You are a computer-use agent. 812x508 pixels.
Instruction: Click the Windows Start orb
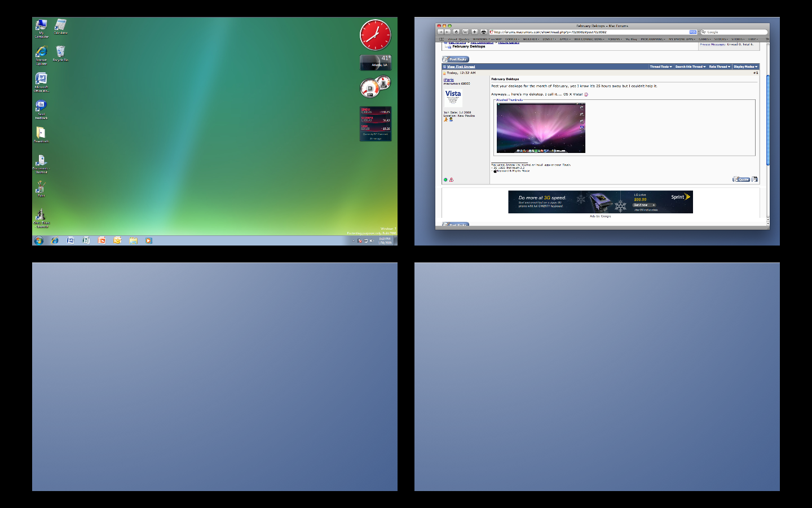point(38,240)
